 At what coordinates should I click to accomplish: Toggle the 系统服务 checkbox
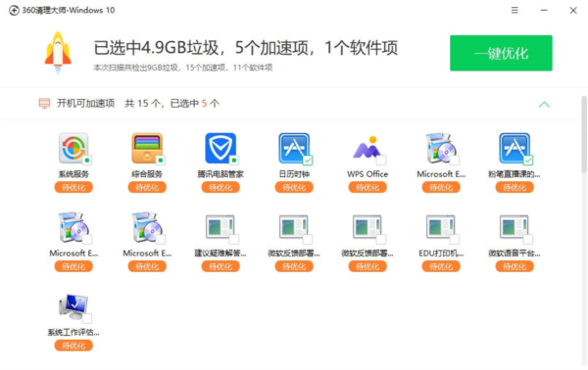pos(87,161)
